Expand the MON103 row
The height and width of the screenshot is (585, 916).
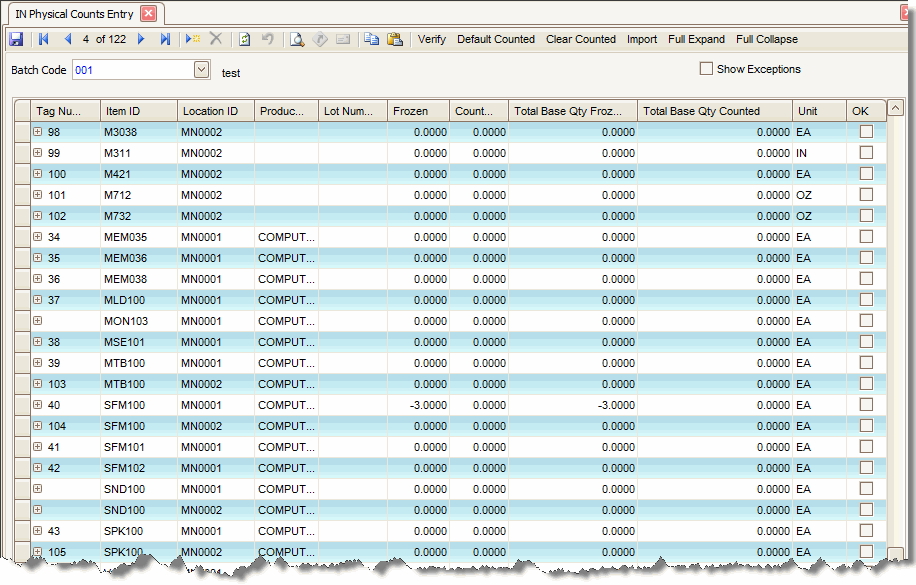pos(38,321)
